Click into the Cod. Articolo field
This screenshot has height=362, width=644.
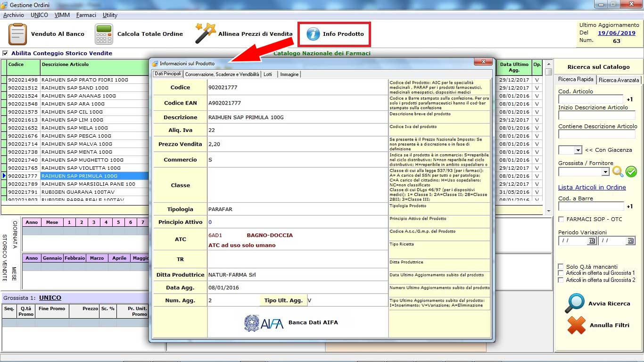point(591,99)
